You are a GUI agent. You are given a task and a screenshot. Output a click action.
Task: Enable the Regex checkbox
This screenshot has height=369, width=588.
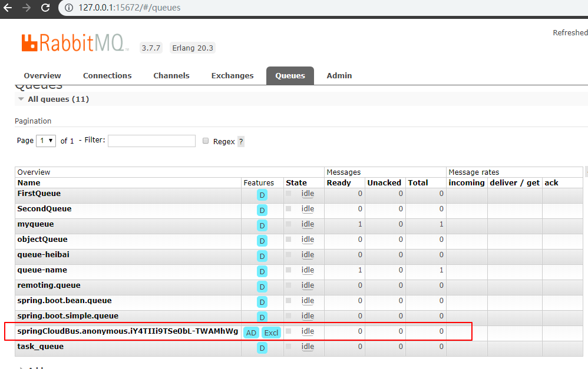click(206, 141)
